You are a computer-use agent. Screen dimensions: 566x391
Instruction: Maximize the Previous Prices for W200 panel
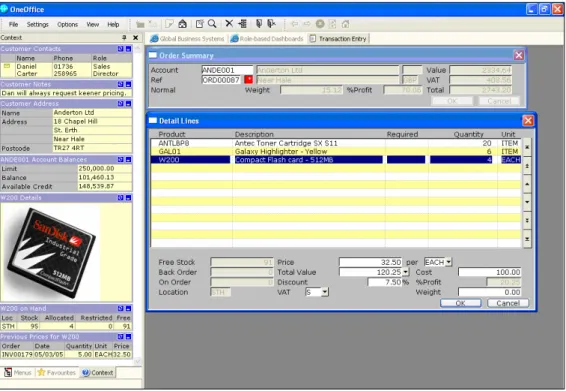[121, 336]
